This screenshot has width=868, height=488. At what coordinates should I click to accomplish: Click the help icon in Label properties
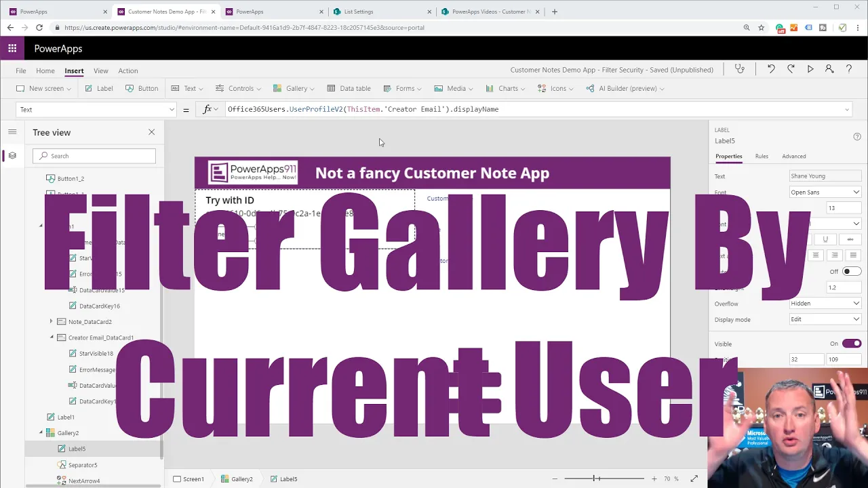click(857, 136)
